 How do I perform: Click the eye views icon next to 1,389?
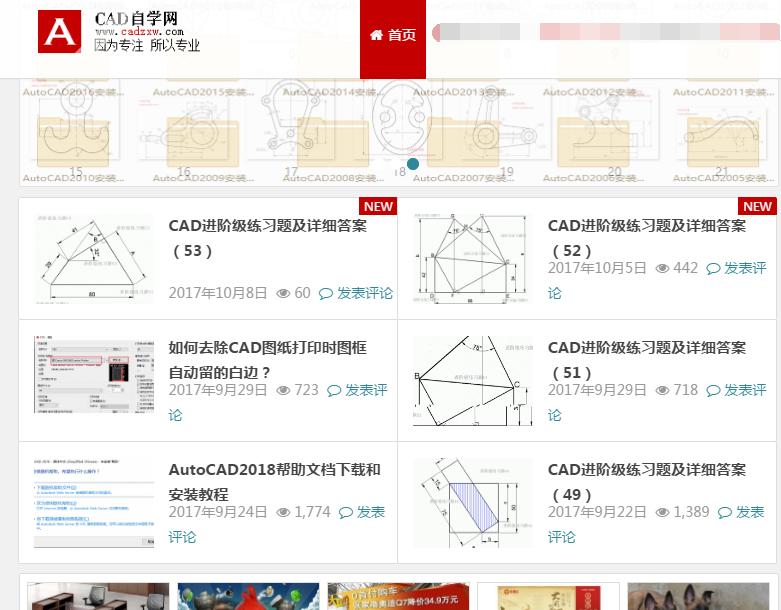click(662, 512)
